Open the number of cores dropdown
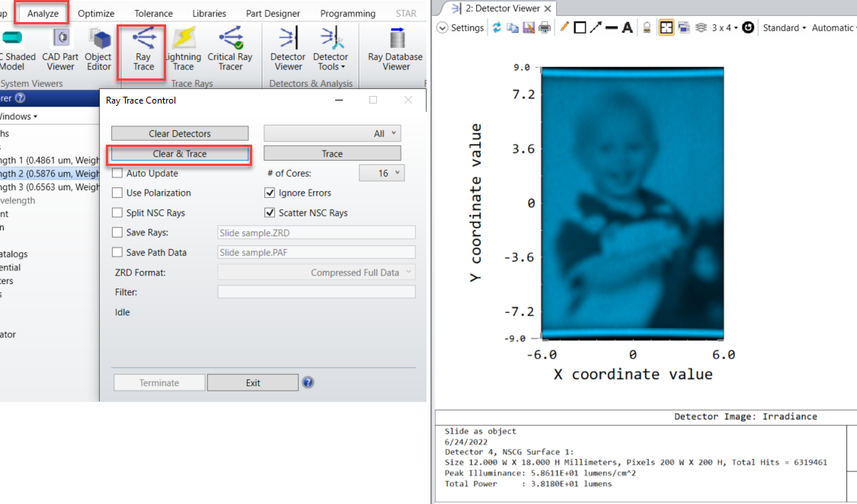Screen dimensions: 857x504 point(382,173)
